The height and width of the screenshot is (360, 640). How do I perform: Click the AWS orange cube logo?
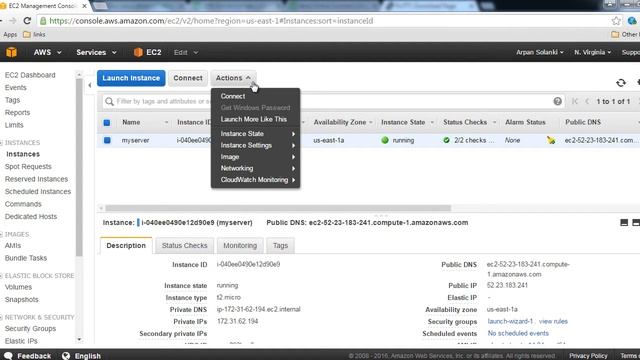11,52
